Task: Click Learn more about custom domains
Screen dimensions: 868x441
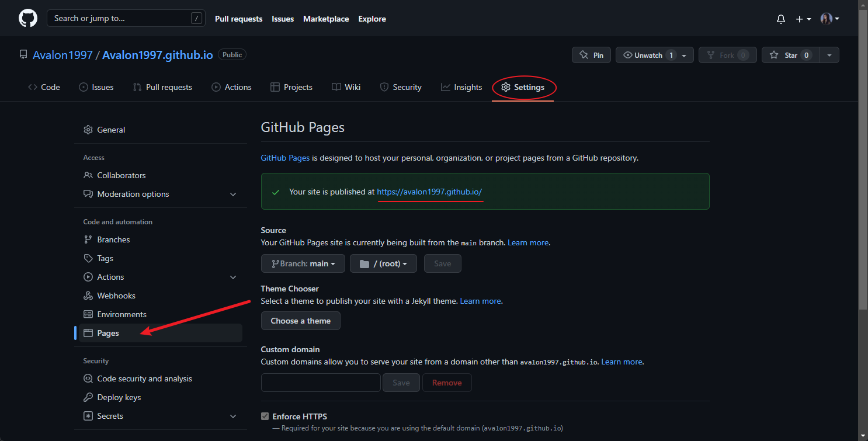Action: coord(622,362)
